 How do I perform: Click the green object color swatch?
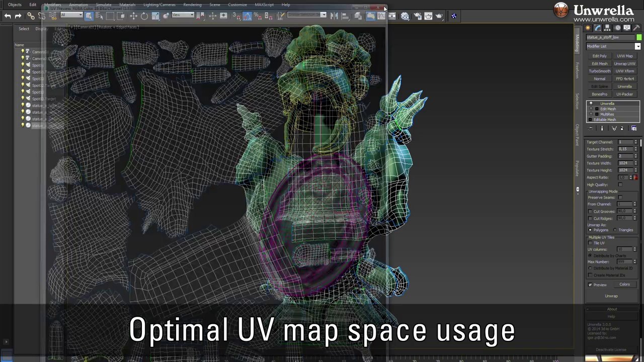pyautogui.click(x=639, y=37)
